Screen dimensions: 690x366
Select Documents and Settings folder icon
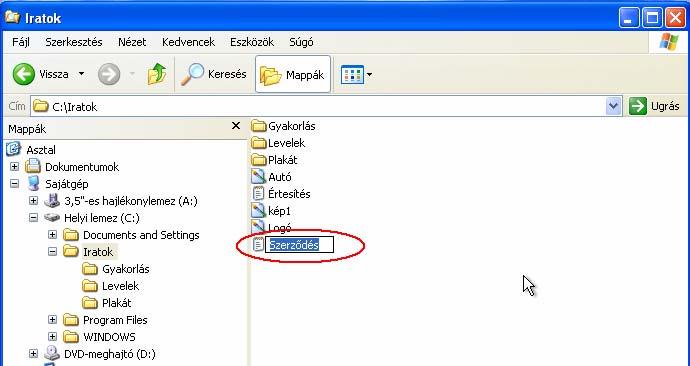point(71,234)
